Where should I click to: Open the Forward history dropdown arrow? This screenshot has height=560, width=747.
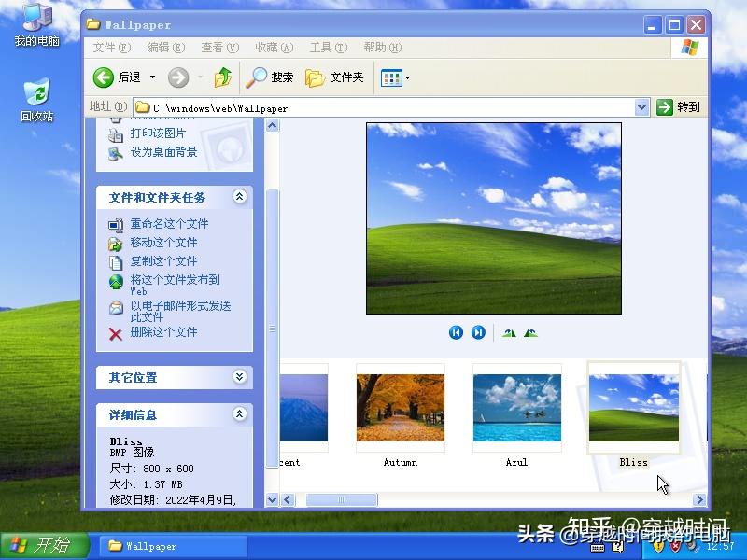pos(201,77)
